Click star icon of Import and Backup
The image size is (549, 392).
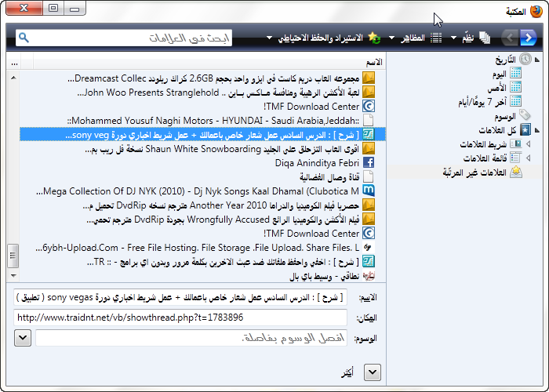click(374, 38)
